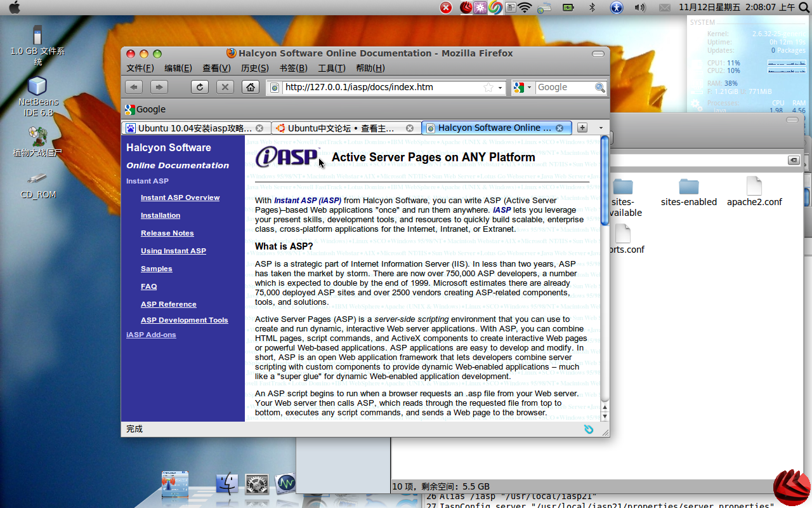Close the Ubuntu 10.04安装iasp攻略 tab
Image resolution: width=812 pixels, height=508 pixels.
click(x=259, y=128)
